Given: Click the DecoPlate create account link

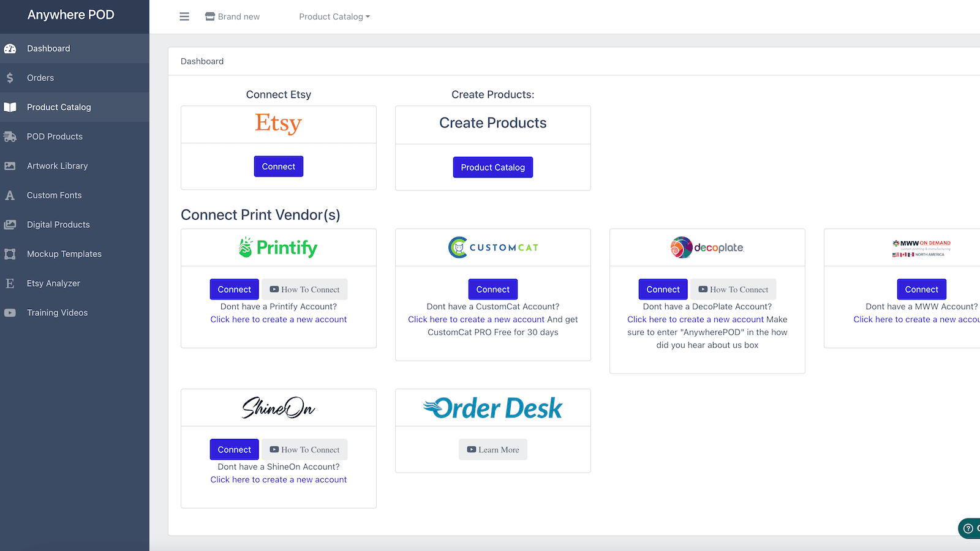Looking at the screenshot, I should pyautogui.click(x=695, y=319).
